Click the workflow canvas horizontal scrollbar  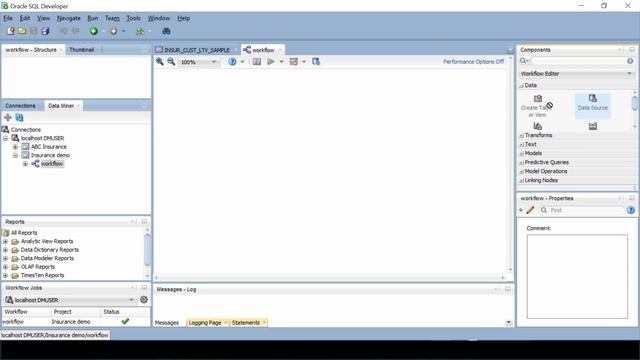pos(329,278)
